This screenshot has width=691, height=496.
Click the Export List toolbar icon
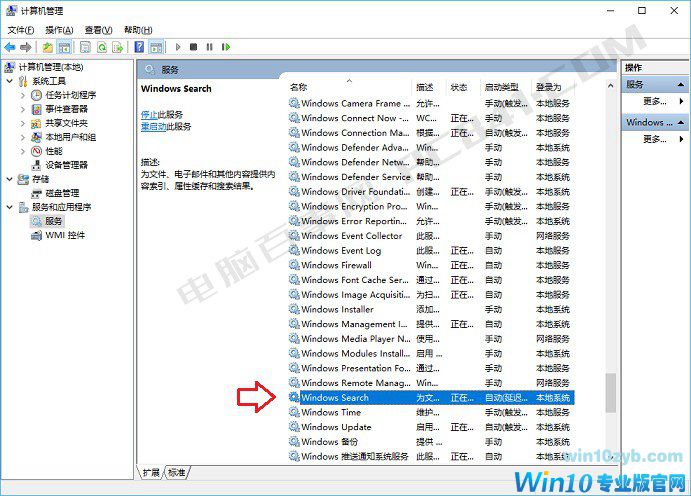pyautogui.click(x=118, y=47)
